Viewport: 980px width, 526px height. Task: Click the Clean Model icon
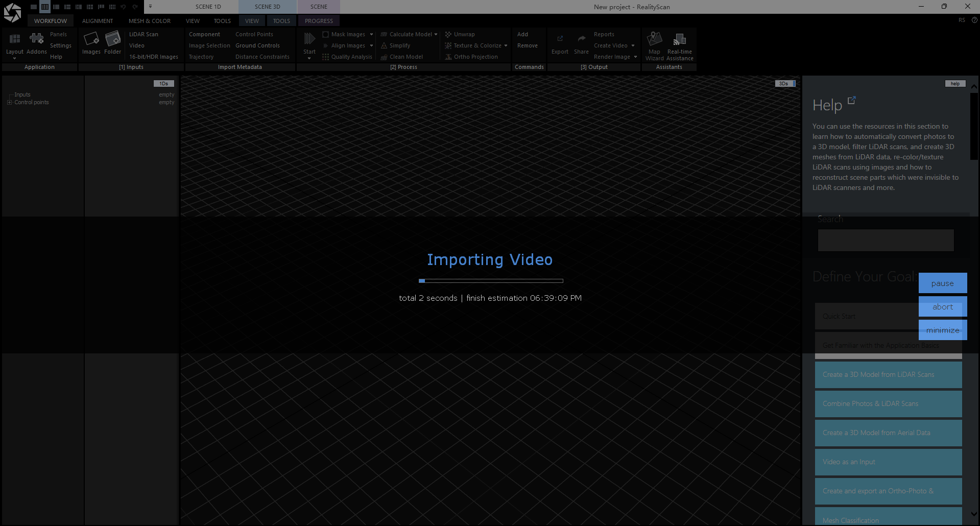coord(384,57)
